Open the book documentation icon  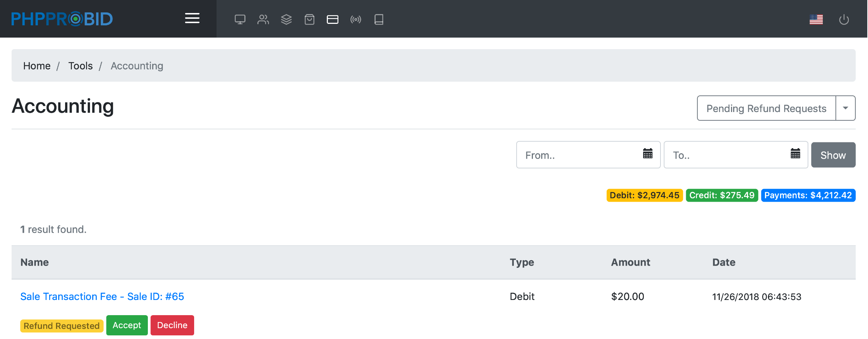tap(379, 19)
